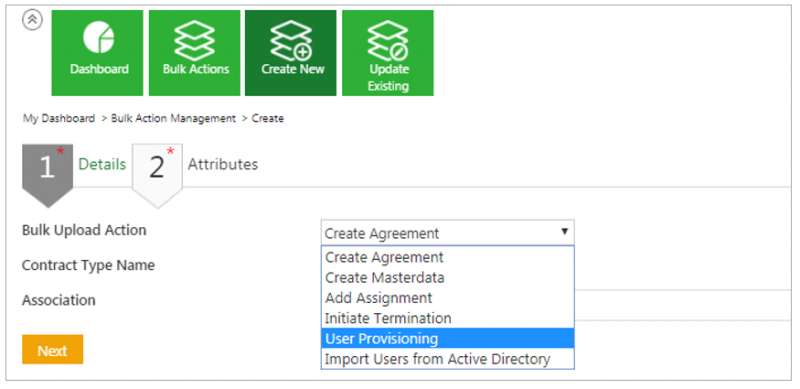Click the Next button
This screenshot has width=800, height=389.
click(53, 350)
